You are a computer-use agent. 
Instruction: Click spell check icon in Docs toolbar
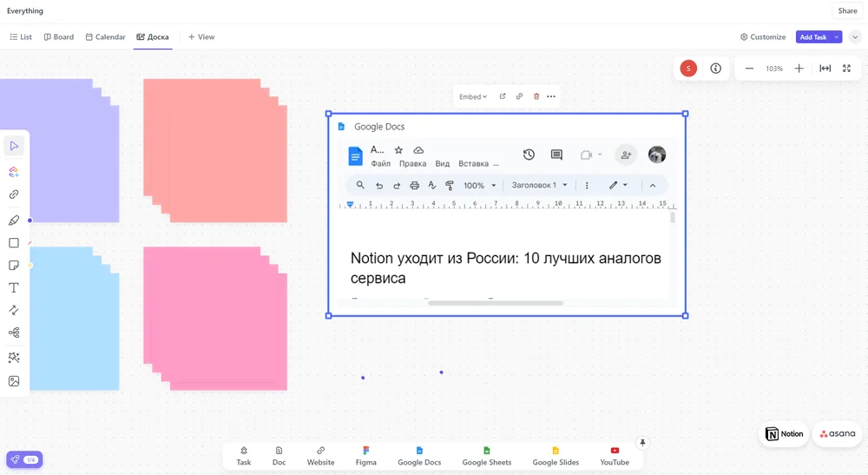point(431,186)
